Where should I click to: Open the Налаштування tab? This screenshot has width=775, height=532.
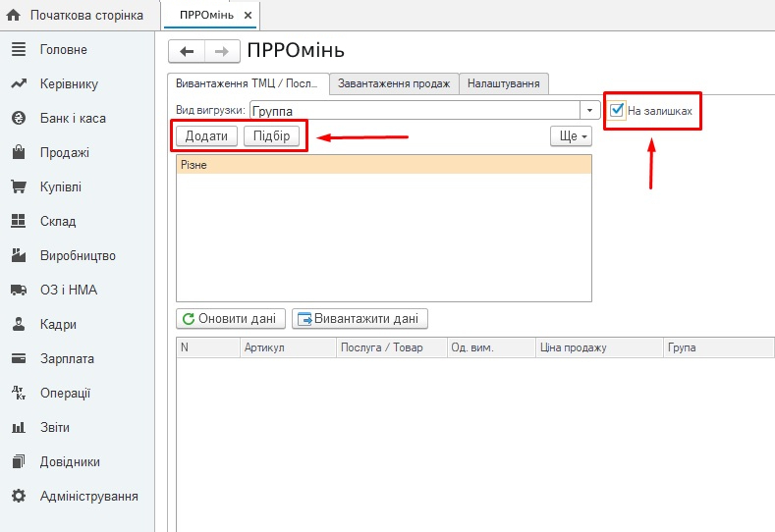tap(502, 84)
